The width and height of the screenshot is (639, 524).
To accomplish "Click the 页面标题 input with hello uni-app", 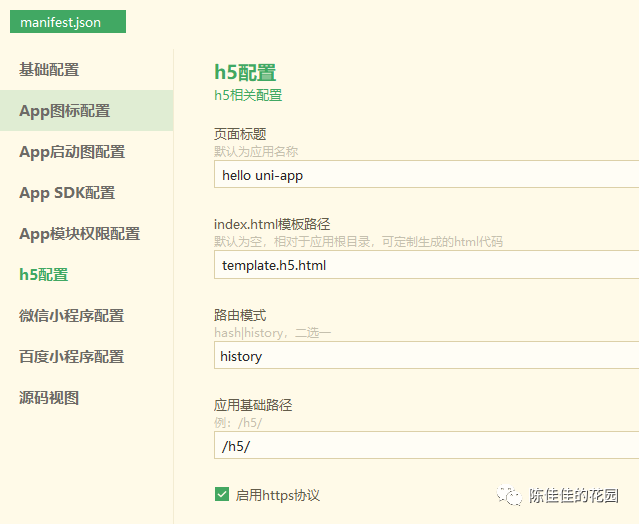I will (x=426, y=174).
